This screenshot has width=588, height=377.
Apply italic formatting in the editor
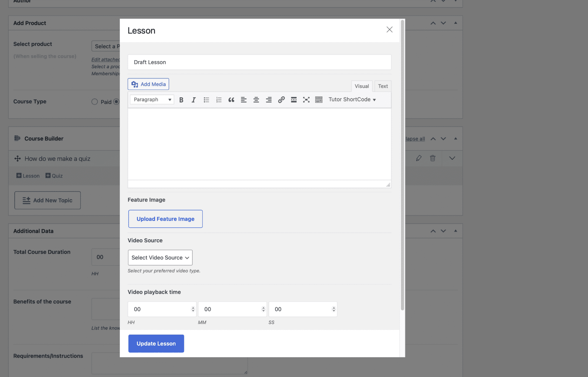[x=194, y=100]
